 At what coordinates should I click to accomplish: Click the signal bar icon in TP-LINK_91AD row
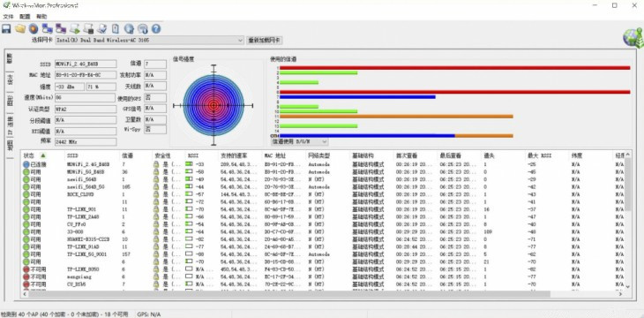tap(189, 246)
